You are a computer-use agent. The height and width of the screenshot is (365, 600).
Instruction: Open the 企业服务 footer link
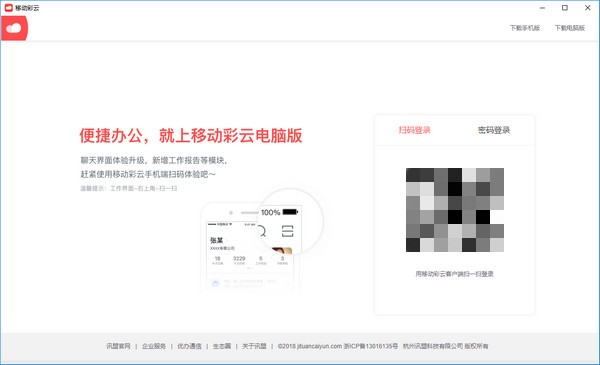(x=154, y=346)
